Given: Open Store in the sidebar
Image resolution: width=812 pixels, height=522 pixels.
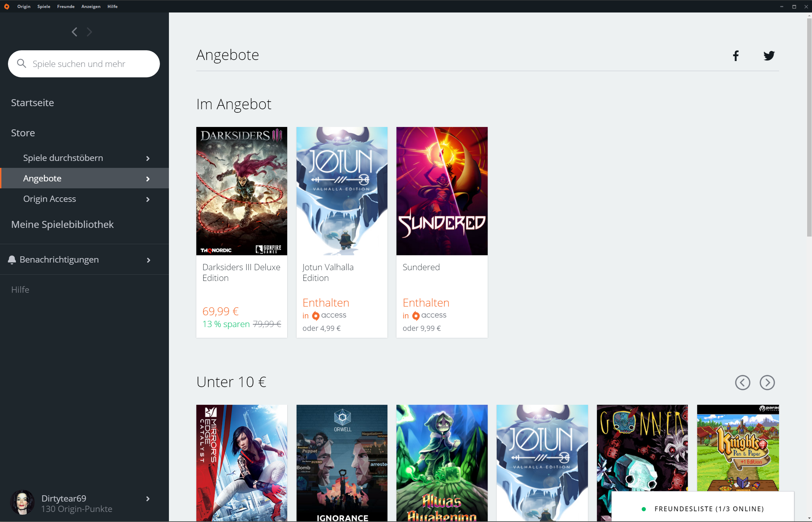Looking at the screenshot, I should tap(23, 133).
